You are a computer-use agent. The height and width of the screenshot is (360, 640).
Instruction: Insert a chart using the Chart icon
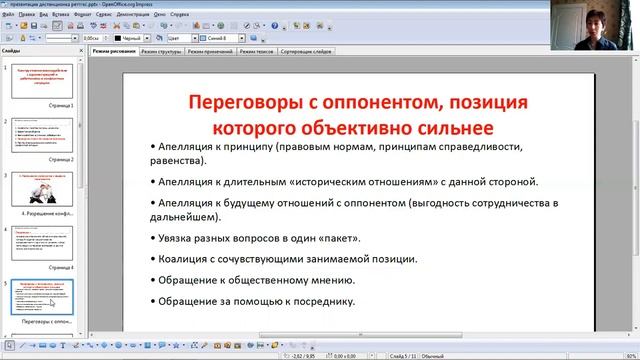point(196,26)
